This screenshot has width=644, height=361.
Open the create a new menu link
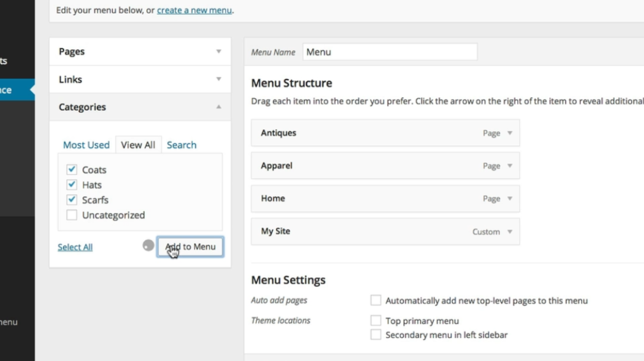[194, 10]
